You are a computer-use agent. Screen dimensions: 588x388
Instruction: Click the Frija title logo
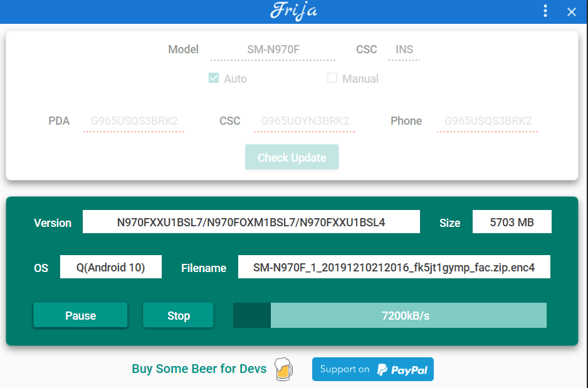tap(294, 11)
